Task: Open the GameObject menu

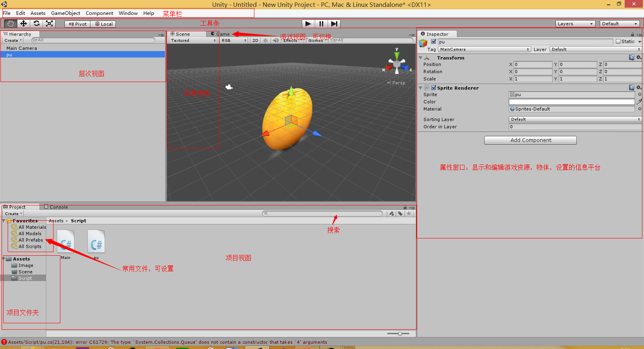Action: [66, 13]
